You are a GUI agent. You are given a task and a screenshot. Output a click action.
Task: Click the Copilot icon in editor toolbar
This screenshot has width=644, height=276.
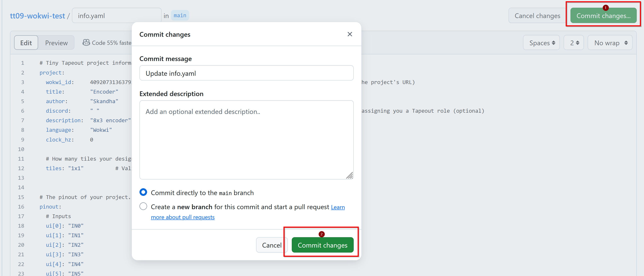pos(86,43)
